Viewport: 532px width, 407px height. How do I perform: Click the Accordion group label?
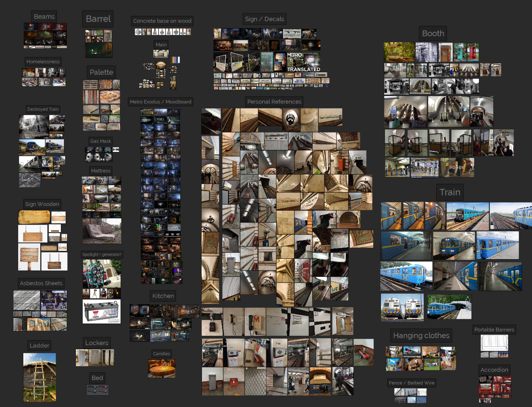pos(494,370)
